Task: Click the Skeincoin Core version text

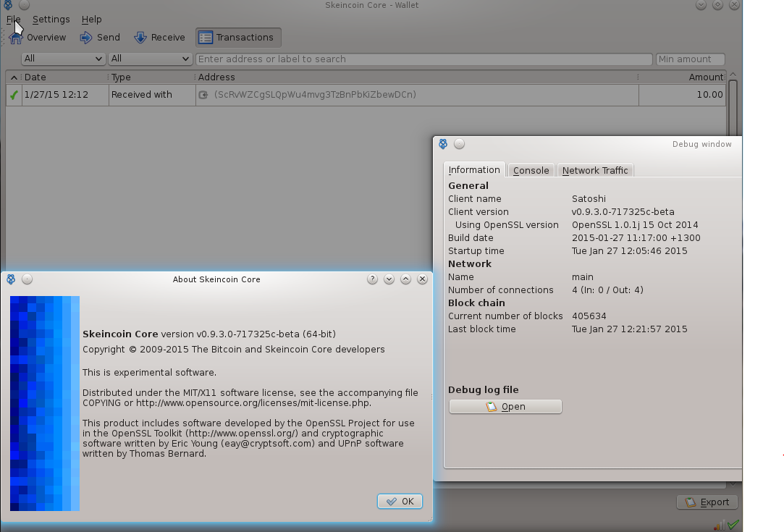Action: click(x=209, y=334)
